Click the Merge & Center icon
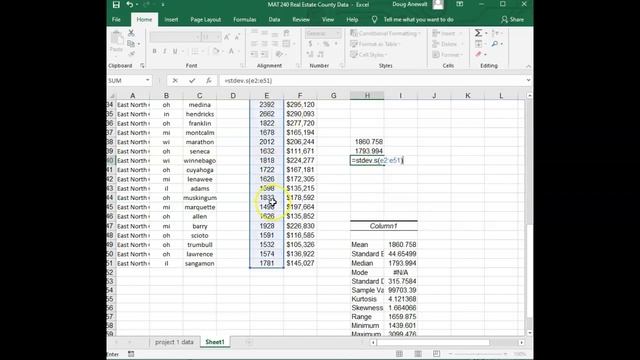Screen dimensions: 640x360 tap(287, 44)
